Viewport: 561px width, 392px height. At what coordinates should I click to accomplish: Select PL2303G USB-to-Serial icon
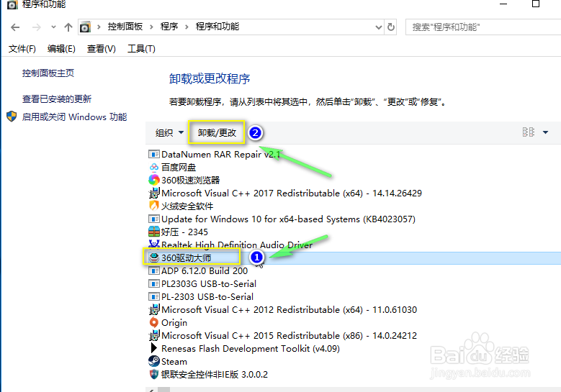click(154, 283)
